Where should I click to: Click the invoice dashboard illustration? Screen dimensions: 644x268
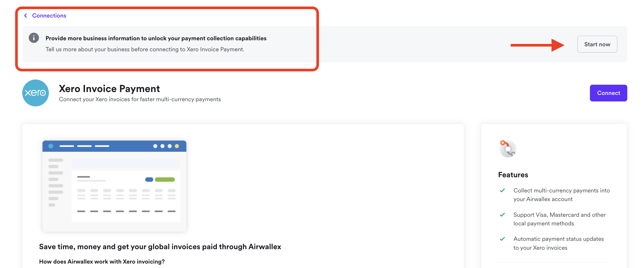(x=114, y=186)
